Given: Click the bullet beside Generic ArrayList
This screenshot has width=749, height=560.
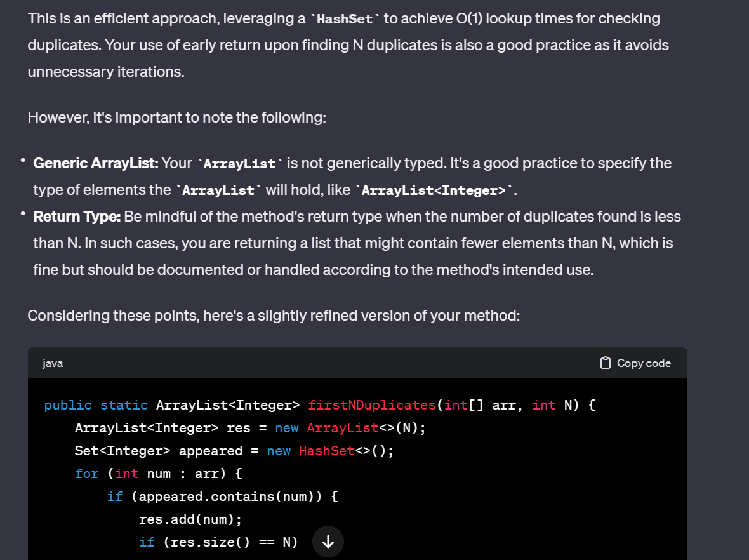Looking at the screenshot, I should tap(22, 159).
